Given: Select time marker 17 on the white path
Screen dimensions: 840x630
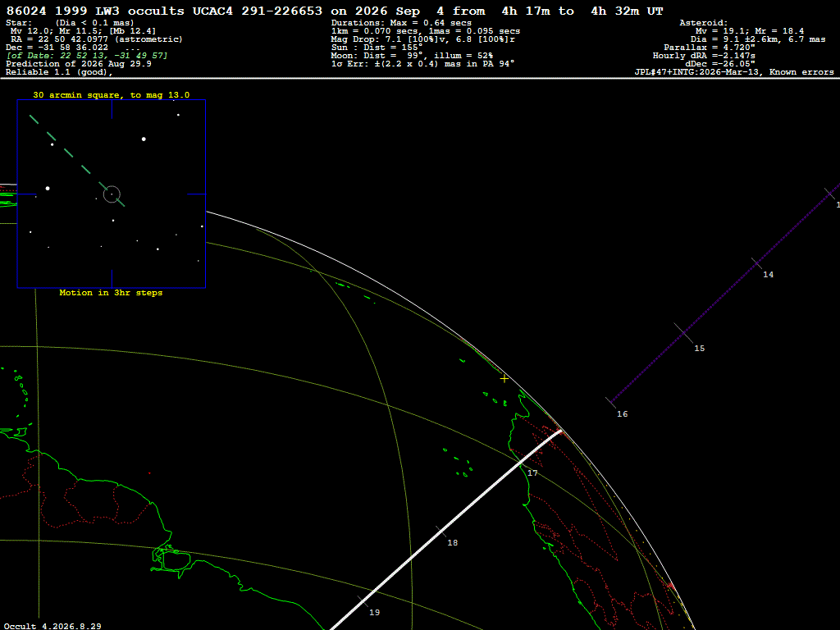Looking at the screenshot, I should [532, 473].
